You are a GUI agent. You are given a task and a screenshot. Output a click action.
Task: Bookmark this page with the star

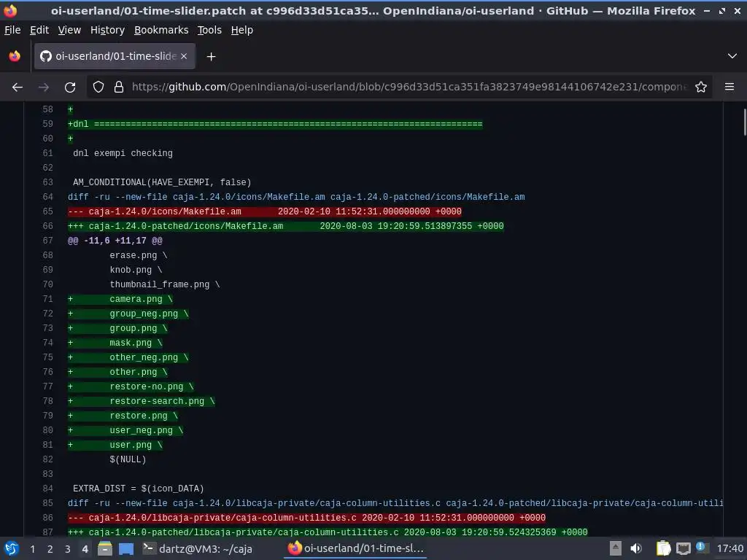click(x=701, y=87)
